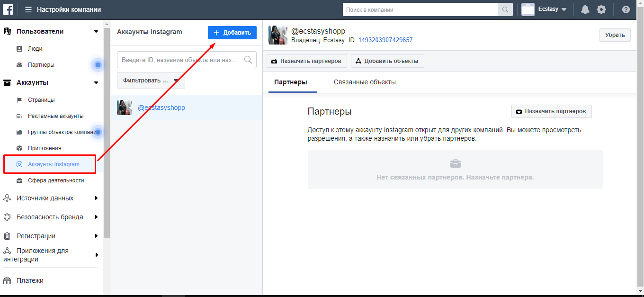Click the @ecstasyshopp header profile picture
Image resolution: width=644 pixels, height=297 pixels.
coord(278,35)
